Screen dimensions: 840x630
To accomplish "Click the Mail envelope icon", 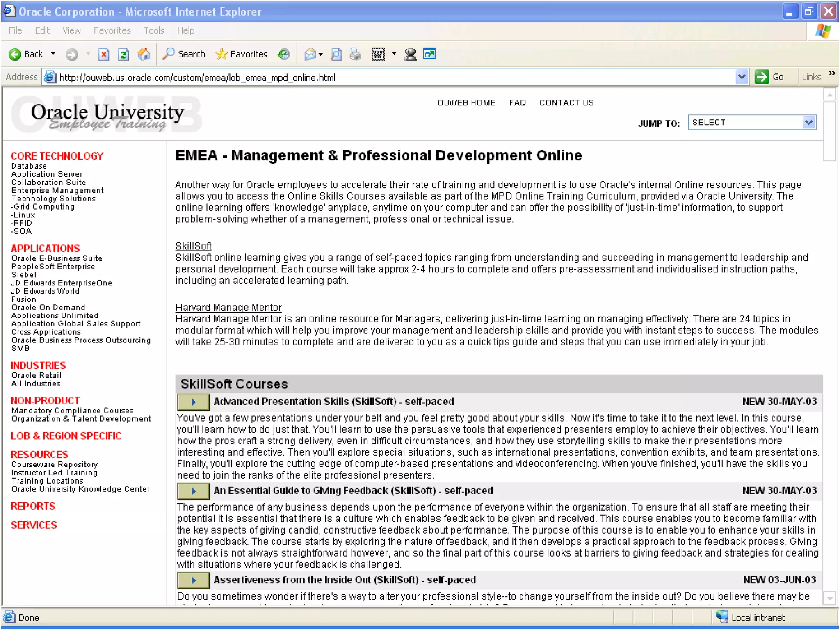I will click(310, 54).
